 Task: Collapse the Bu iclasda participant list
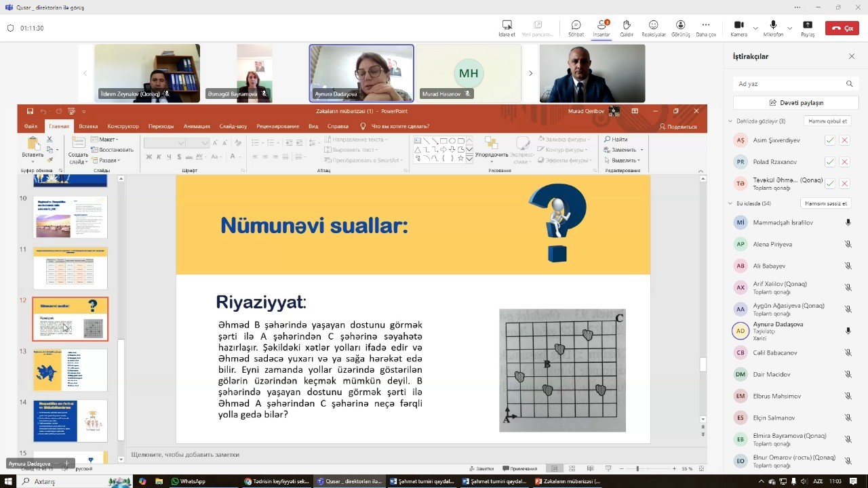coord(730,203)
